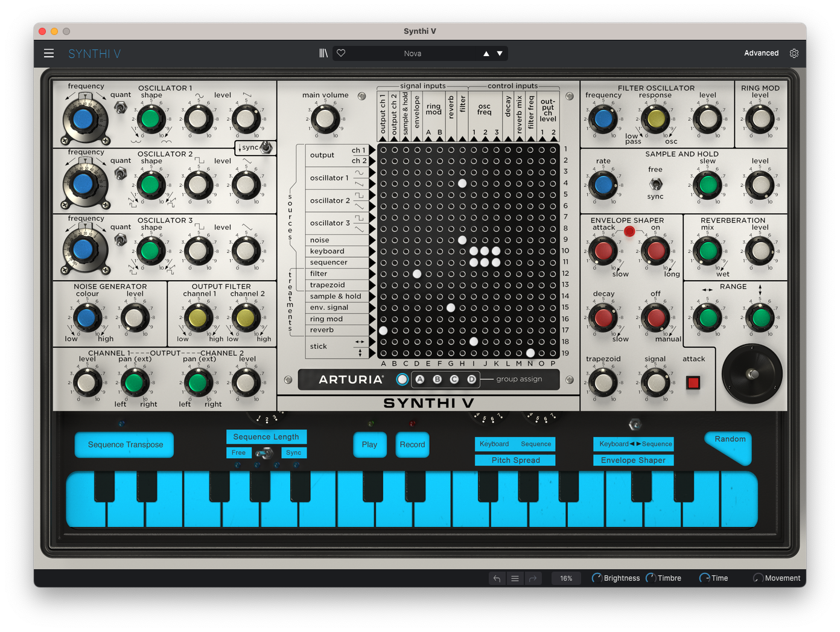840x632 pixels.
Task: Click the Noise Generator colour knob
Action: (x=87, y=318)
